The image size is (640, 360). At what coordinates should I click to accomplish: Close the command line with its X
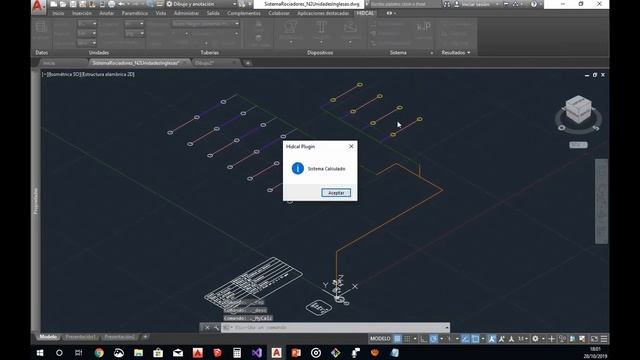coord(207,327)
